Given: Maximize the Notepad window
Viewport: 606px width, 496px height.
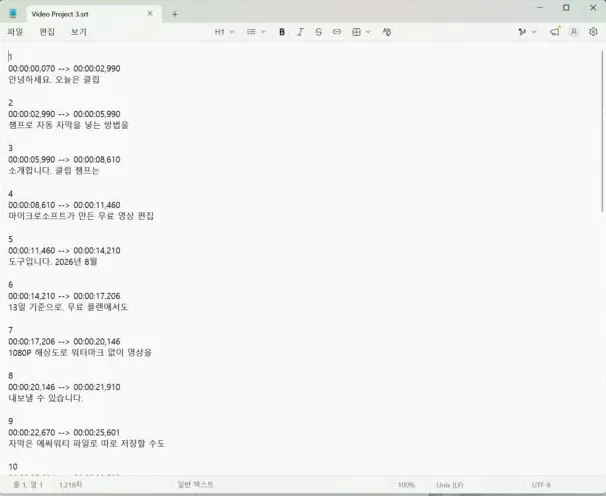Looking at the screenshot, I should [x=566, y=8].
